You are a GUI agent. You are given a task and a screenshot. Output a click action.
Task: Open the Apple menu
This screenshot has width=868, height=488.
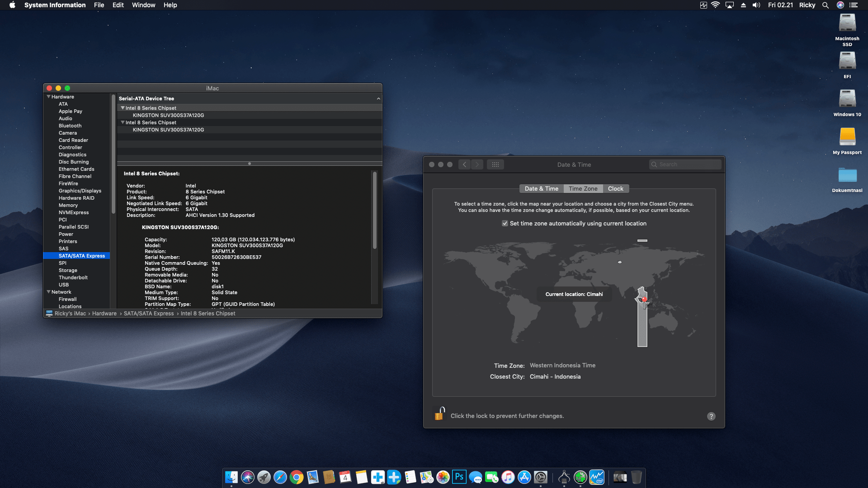(x=12, y=5)
